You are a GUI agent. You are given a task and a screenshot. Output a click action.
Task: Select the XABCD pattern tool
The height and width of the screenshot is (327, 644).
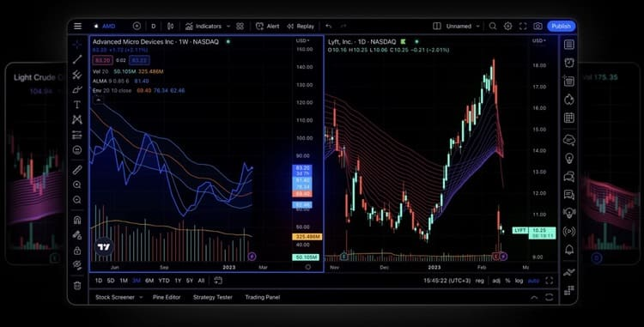tap(77, 119)
